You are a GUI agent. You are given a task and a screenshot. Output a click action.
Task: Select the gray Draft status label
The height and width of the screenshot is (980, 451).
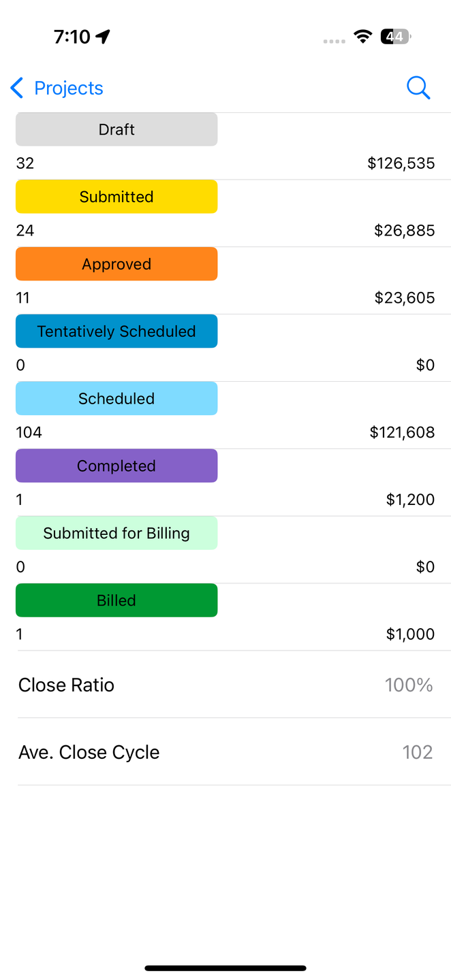116,129
